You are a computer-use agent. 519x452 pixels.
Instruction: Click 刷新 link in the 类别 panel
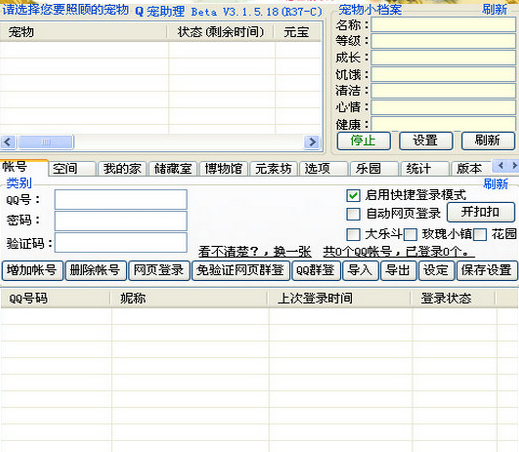tap(496, 183)
